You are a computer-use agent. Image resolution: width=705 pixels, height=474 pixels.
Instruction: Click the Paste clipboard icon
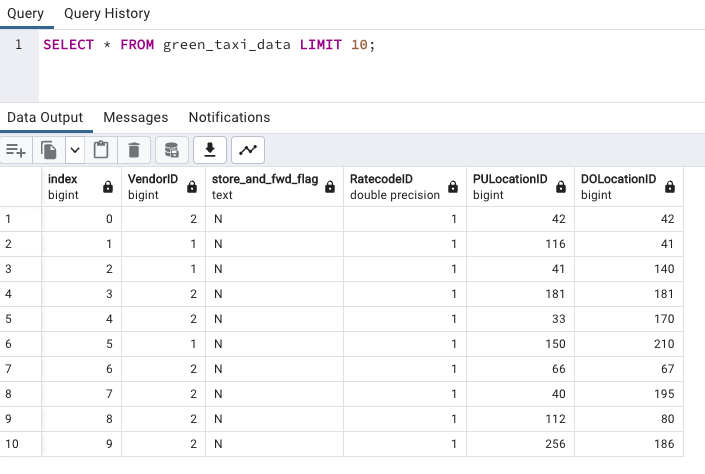(101, 150)
